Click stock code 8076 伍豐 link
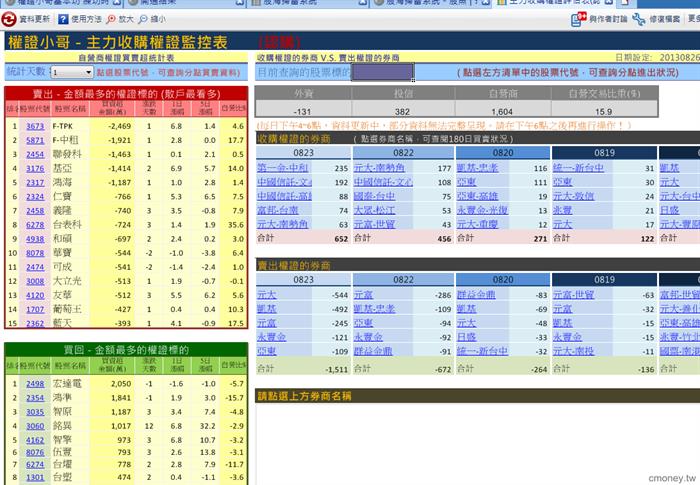 point(35,452)
